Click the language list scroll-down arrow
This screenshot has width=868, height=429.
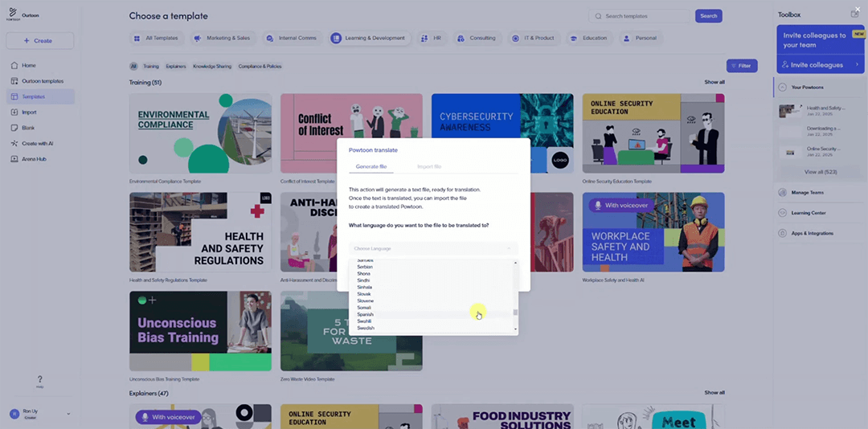tap(515, 329)
